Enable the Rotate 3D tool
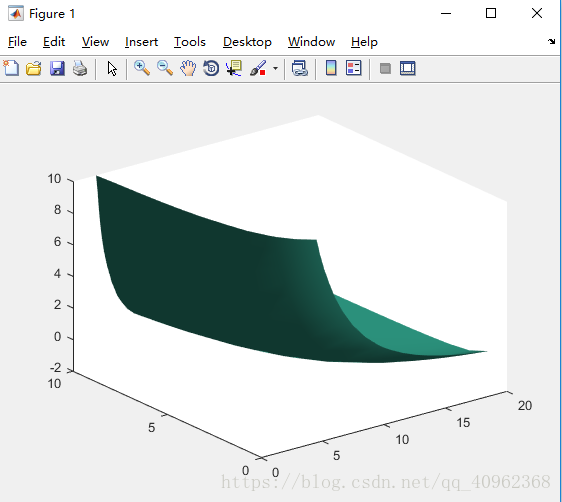 (211, 68)
